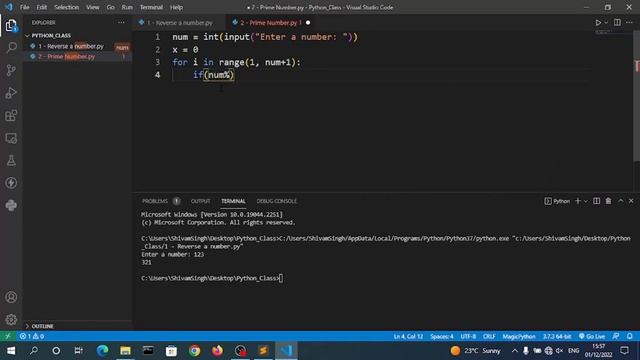The image size is (640, 360).
Task: Open the run button dropdown arrow
Action: coord(606,22)
